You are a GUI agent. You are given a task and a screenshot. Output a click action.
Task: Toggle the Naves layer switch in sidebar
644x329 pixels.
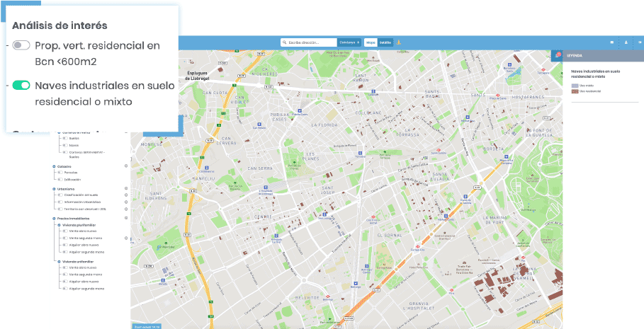coord(65,145)
